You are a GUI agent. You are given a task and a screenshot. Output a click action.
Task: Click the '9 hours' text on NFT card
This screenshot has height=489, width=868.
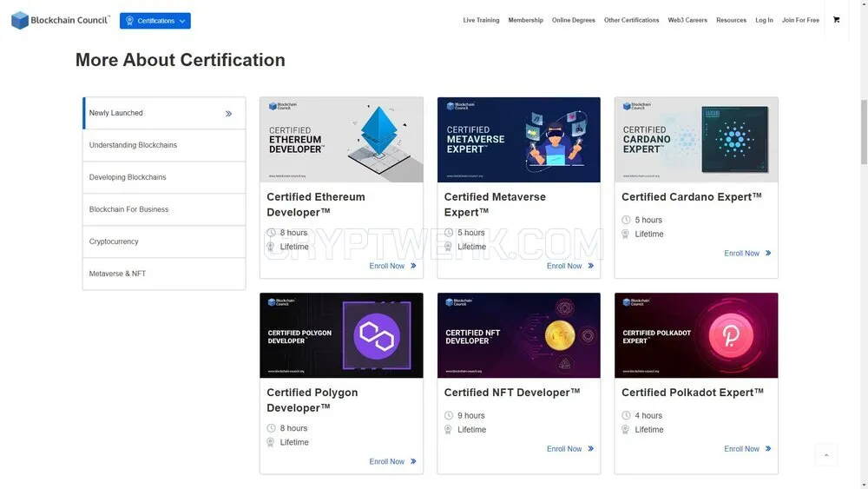(471, 415)
